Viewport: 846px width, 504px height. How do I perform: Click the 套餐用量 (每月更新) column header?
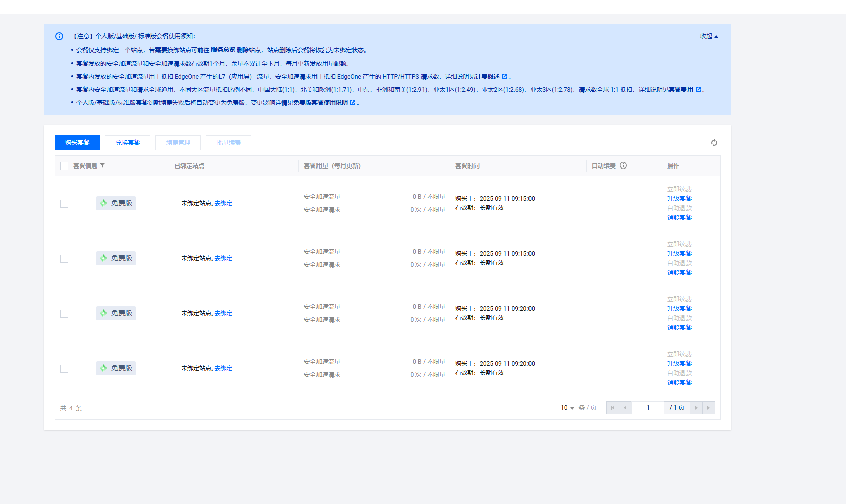tap(332, 166)
